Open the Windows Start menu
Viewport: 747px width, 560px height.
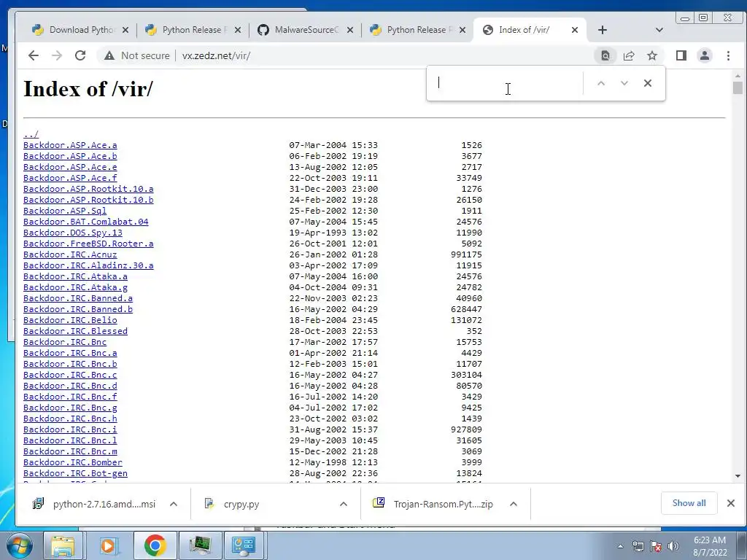pos(18,545)
